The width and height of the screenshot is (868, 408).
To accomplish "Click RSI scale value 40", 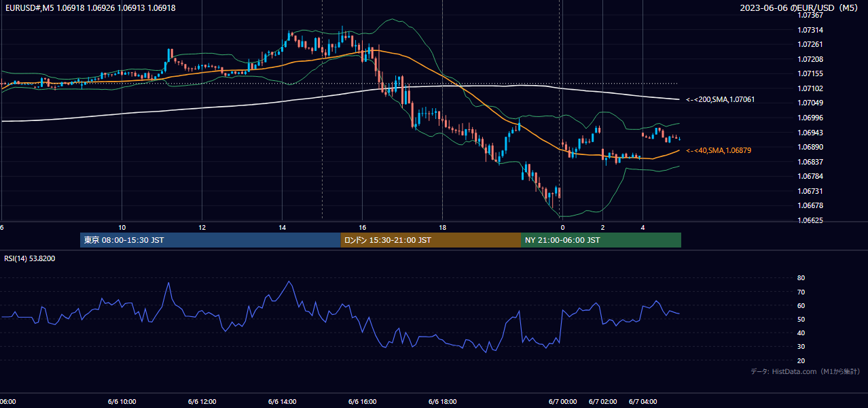I will 801,333.
